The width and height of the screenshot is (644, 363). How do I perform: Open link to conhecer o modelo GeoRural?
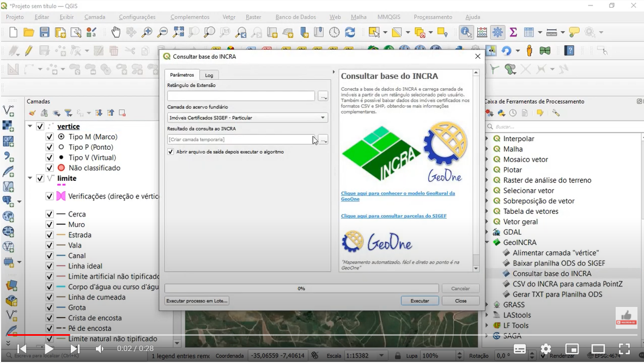[398, 196]
